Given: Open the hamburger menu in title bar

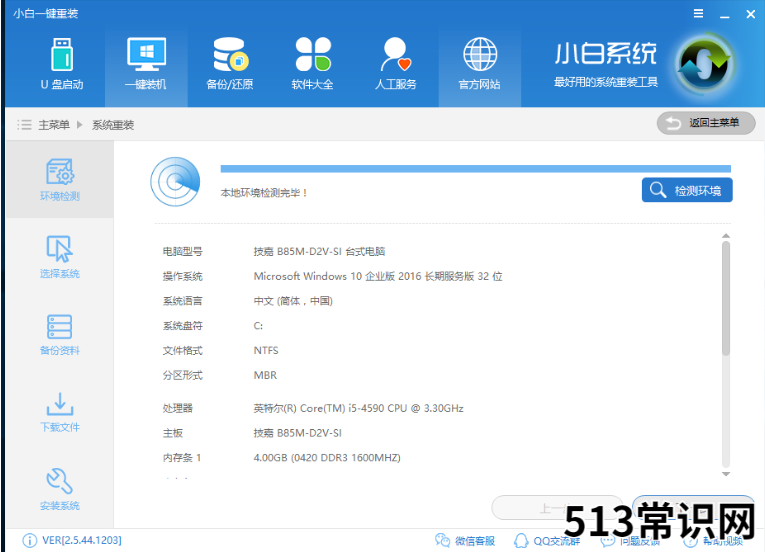Looking at the screenshot, I should (699, 14).
